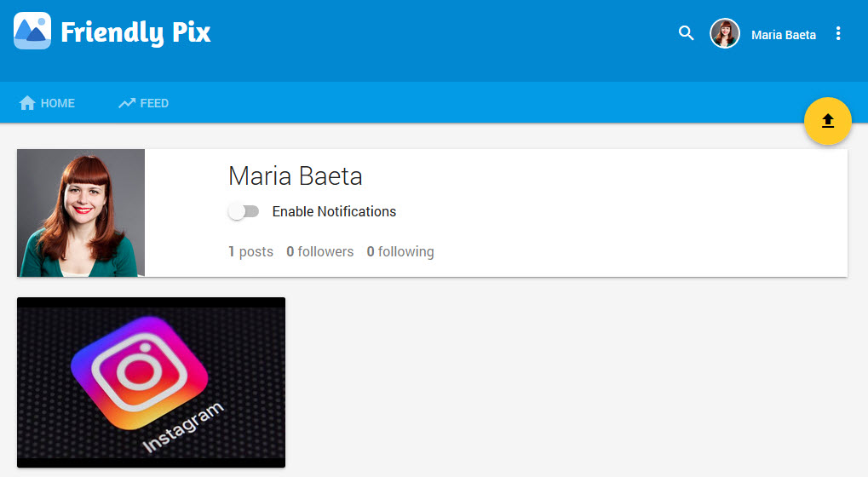868x477 pixels.
Task: Click the Instagram wordmark in the post image
Action: point(182,428)
